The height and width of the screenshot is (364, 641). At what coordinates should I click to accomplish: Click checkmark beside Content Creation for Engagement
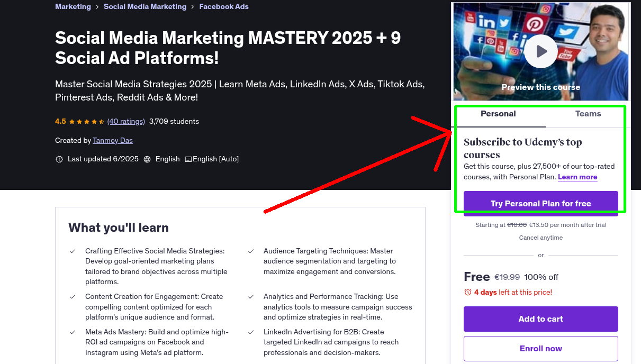73,297
